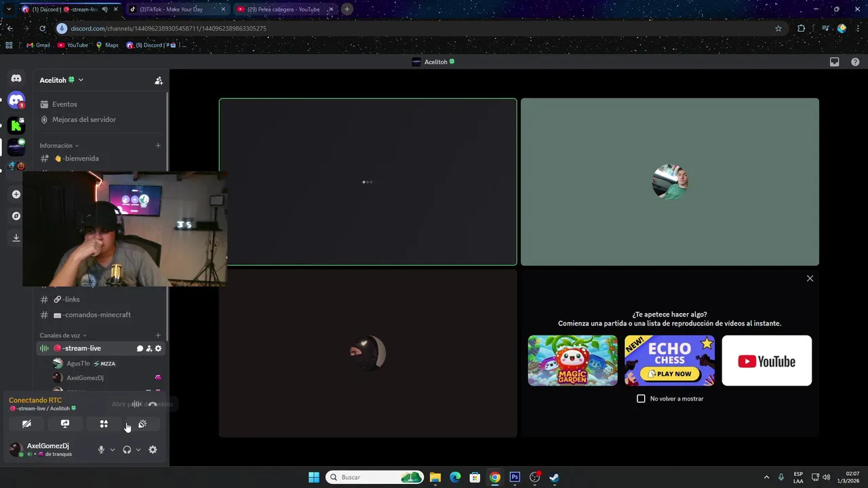Viewport: 868px width, 488px height.
Task: Open stream-live channel settings gear
Action: (159, 348)
